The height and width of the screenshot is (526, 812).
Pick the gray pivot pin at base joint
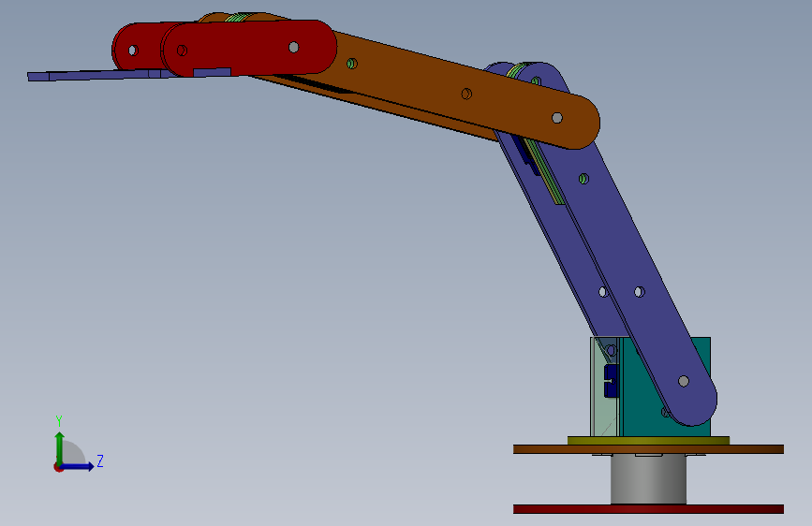pyautogui.click(x=684, y=382)
